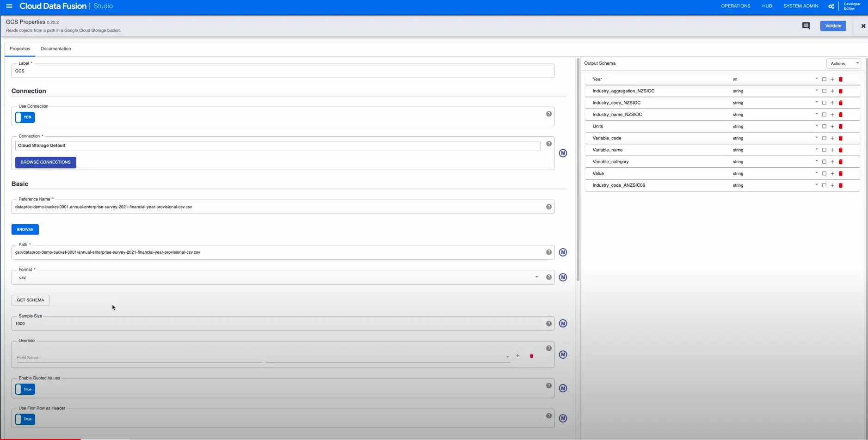Show help for the Format field
The width and height of the screenshot is (868, 440).
tap(549, 277)
